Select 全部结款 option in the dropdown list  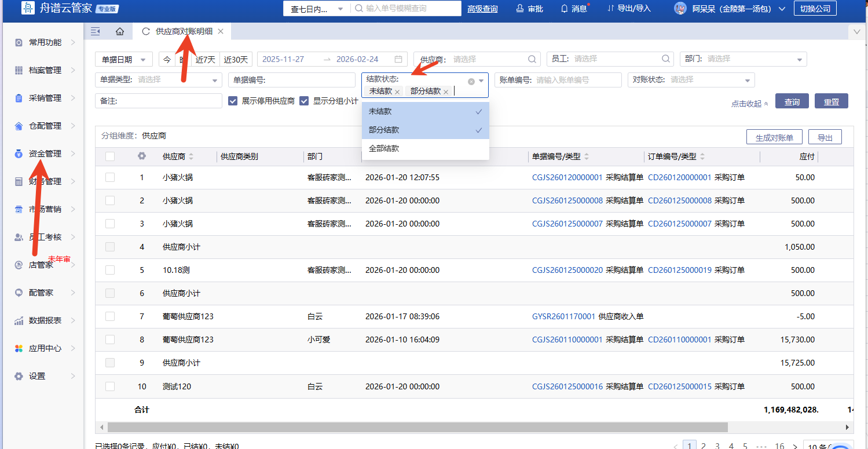384,148
